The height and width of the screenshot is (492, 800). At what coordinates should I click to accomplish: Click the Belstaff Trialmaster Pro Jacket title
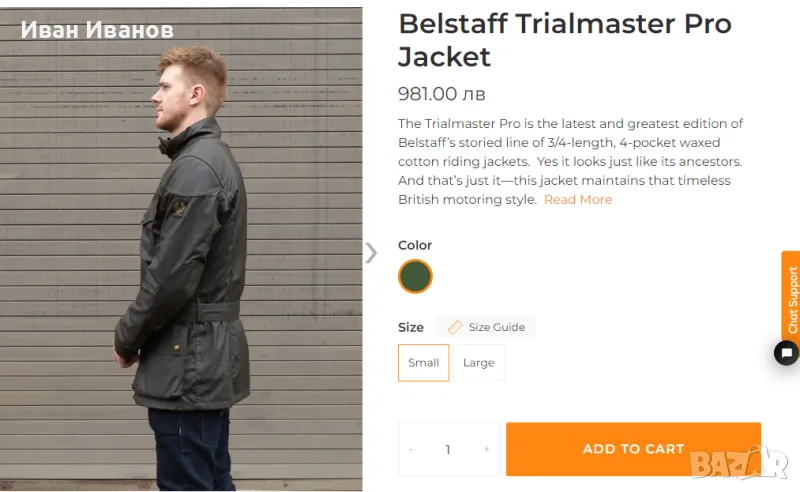coord(564,40)
